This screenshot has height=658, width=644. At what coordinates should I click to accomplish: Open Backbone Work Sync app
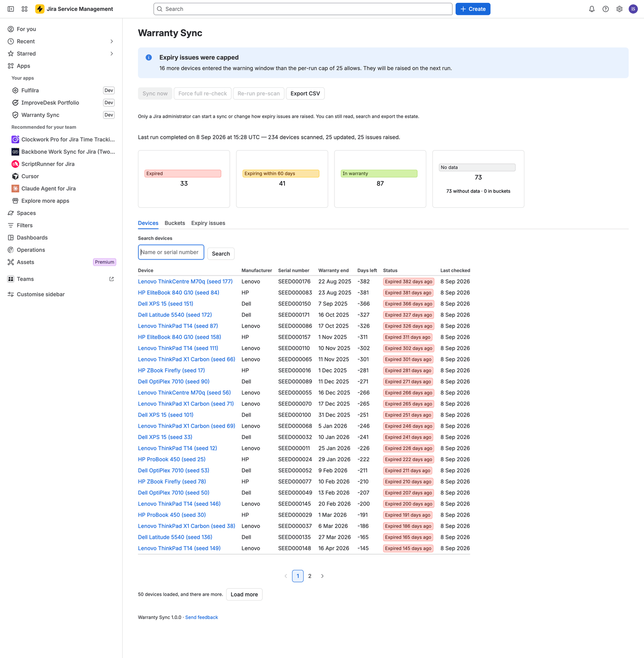[x=63, y=152]
